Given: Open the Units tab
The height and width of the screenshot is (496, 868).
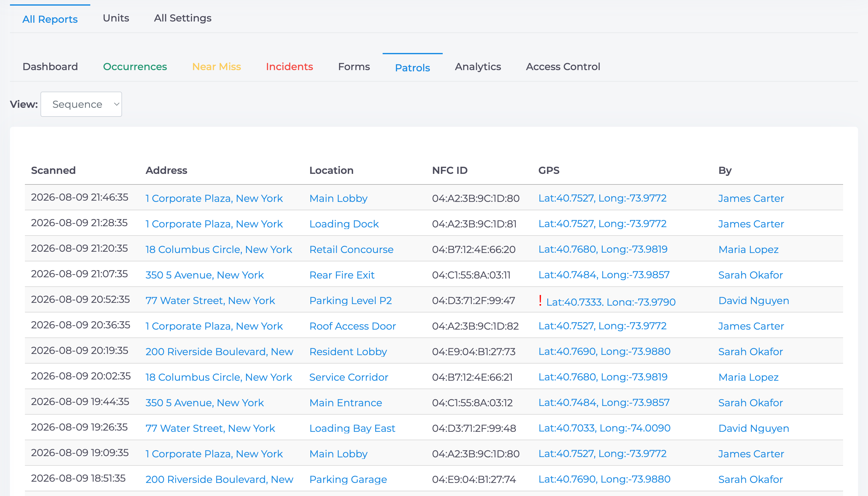Looking at the screenshot, I should [x=116, y=18].
